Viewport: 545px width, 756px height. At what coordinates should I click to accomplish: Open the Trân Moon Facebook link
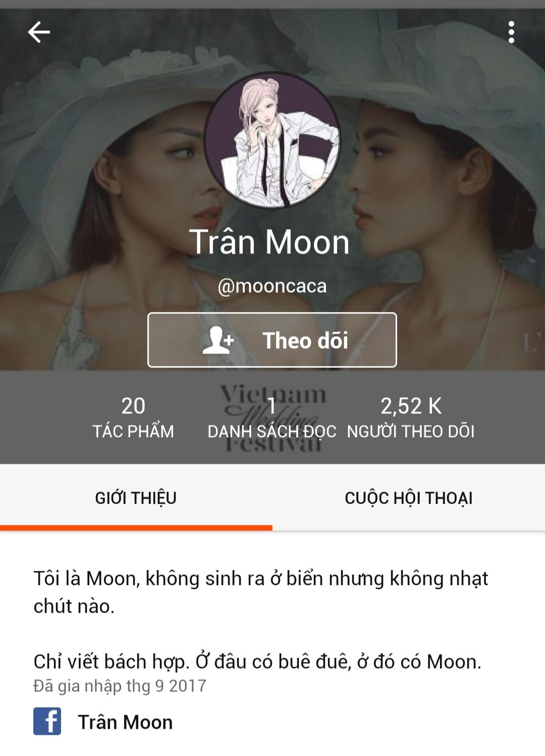point(125,722)
